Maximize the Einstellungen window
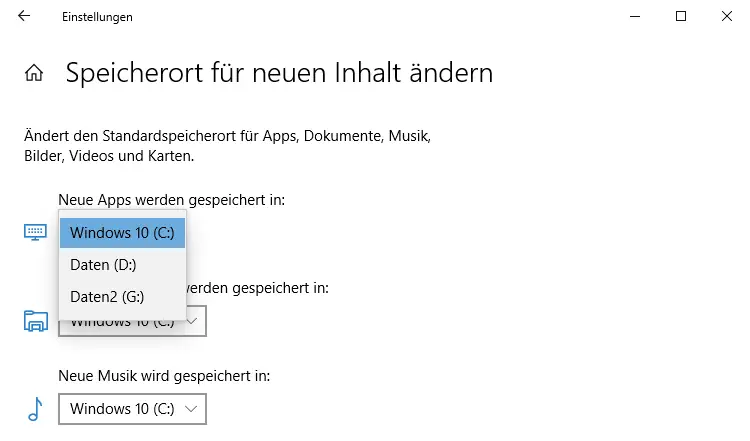 click(x=681, y=16)
